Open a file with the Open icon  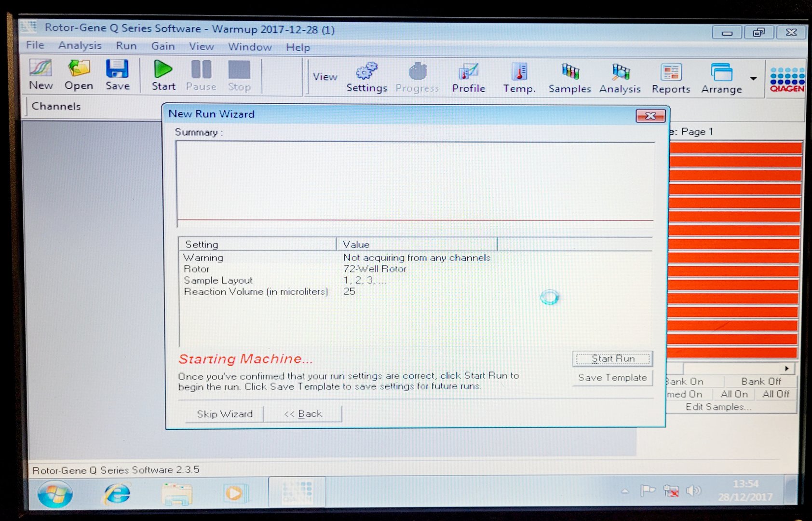click(x=79, y=75)
